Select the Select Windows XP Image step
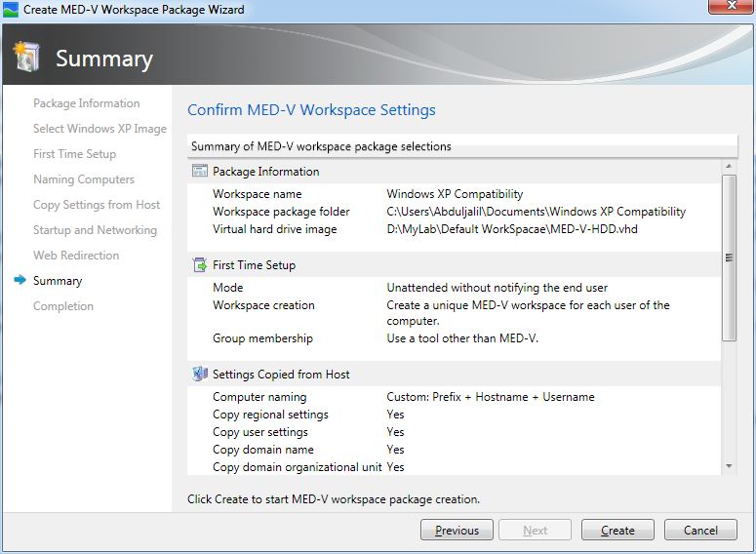Image resolution: width=756 pixels, height=554 pixels. (x=99, y=129)
